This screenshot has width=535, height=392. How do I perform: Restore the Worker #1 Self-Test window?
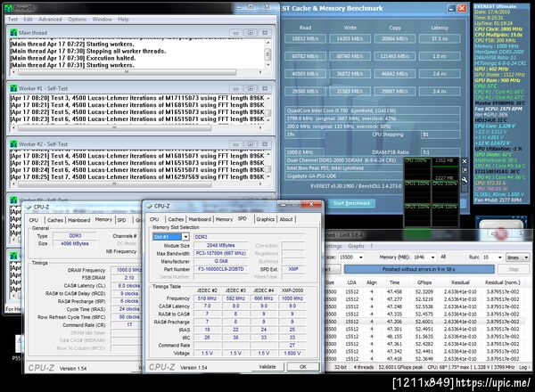click(x=250, y=88)
